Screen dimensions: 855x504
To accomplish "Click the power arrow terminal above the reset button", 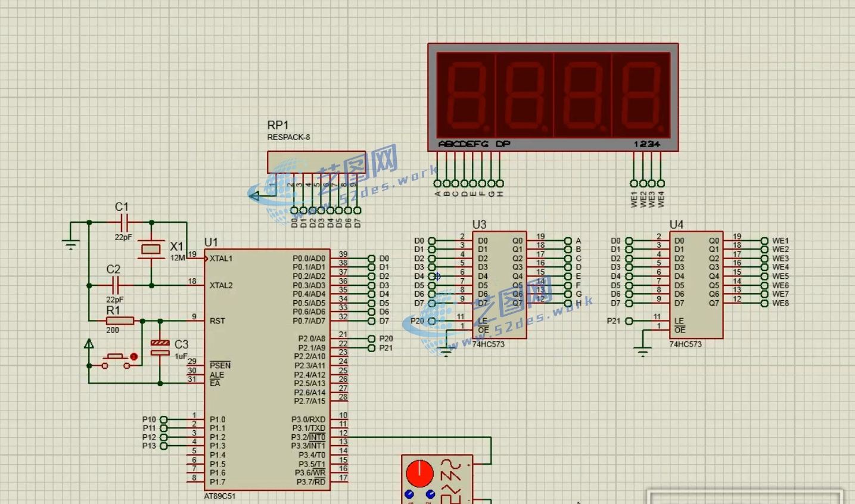I will click(89, 344).
